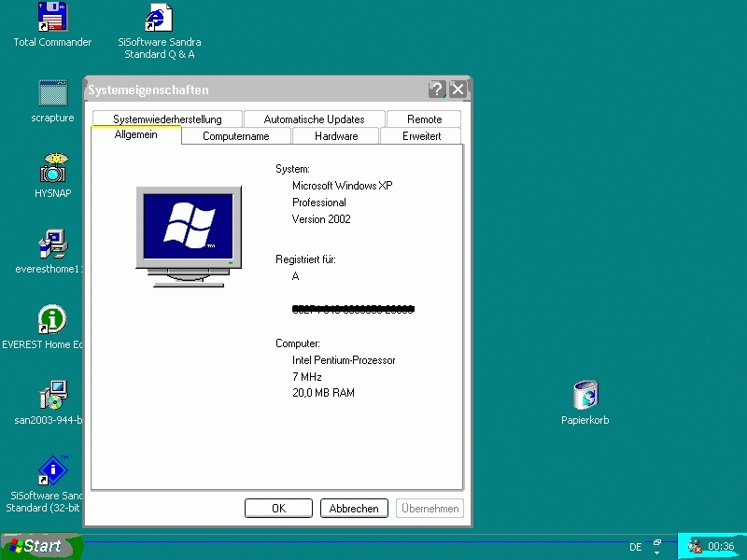Select the Automatische Updates tab
This screenshot has height=560, width=747.
point(314,119)
